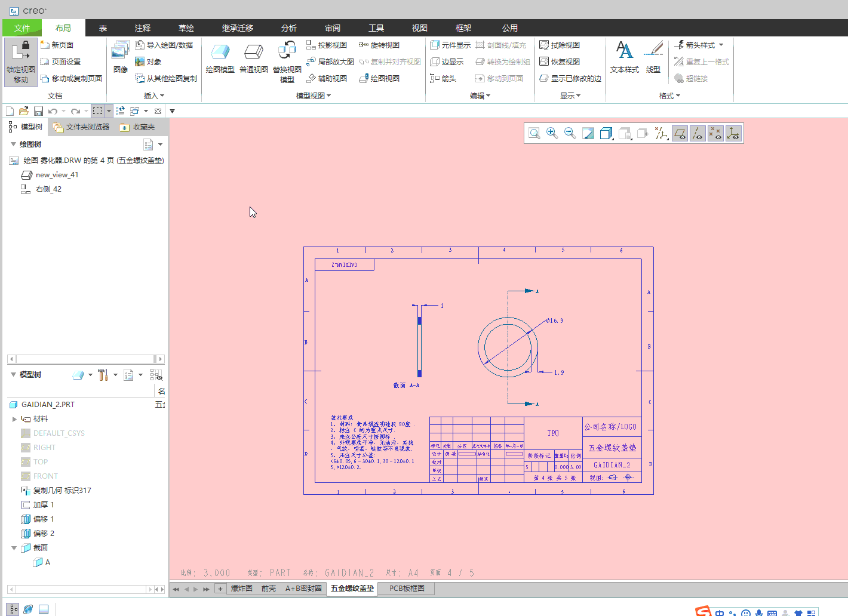The image size is (848, 616).
Task: Insert a 普通视图 general view
Action: [x=254, y=58]
